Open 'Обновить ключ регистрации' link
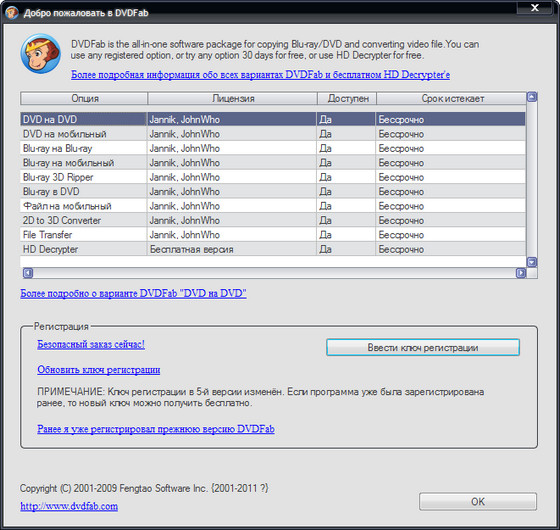This screenshot has width=560, height=530. click(x=99, y=370)
